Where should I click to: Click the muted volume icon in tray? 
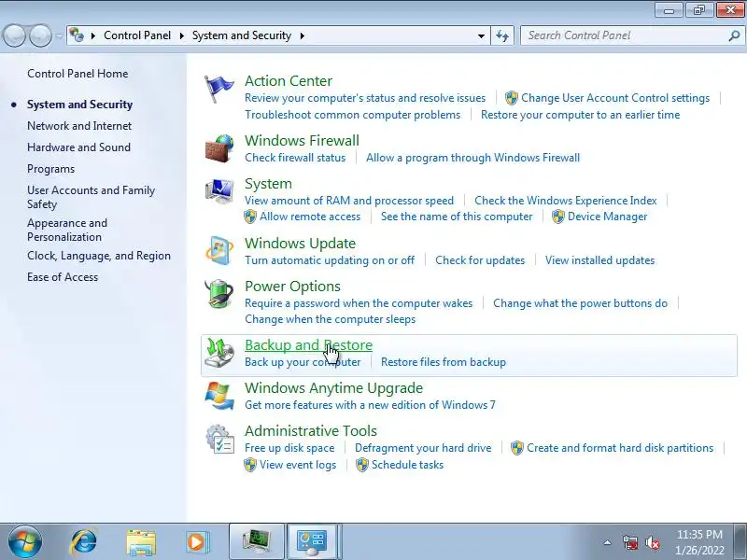(652, 542)
